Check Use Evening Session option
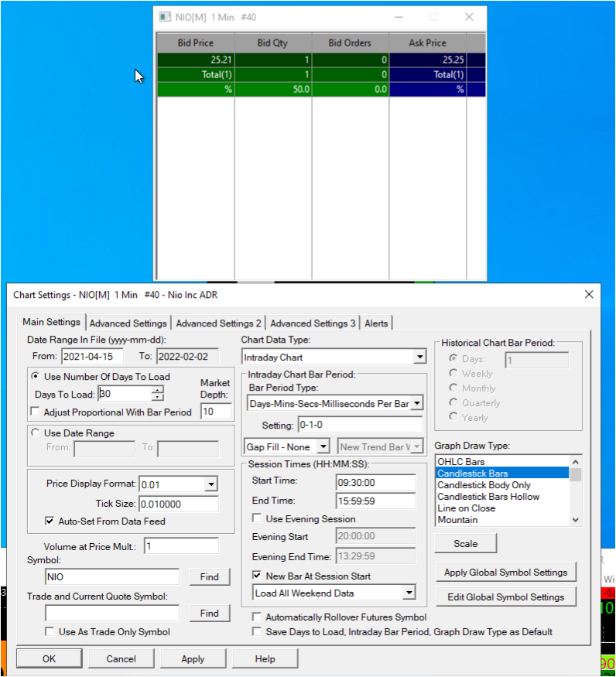The image size is (616, 677). pos(257,518)
